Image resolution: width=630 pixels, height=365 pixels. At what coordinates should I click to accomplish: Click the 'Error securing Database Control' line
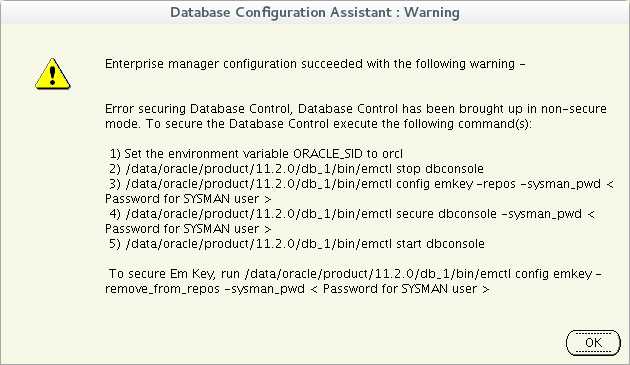pyautogui.click(x=356, y=109)
